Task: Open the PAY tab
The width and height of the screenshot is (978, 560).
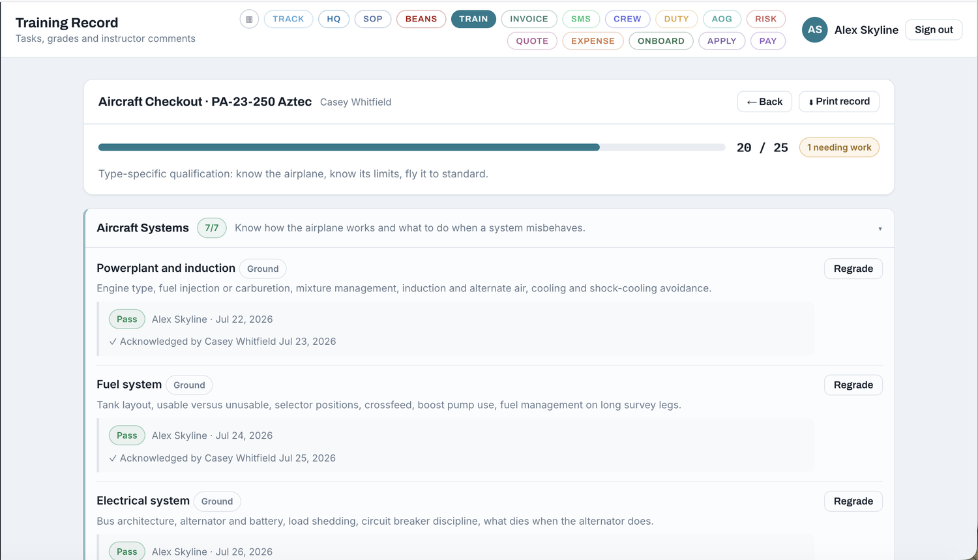Action: tap(768, 41)
